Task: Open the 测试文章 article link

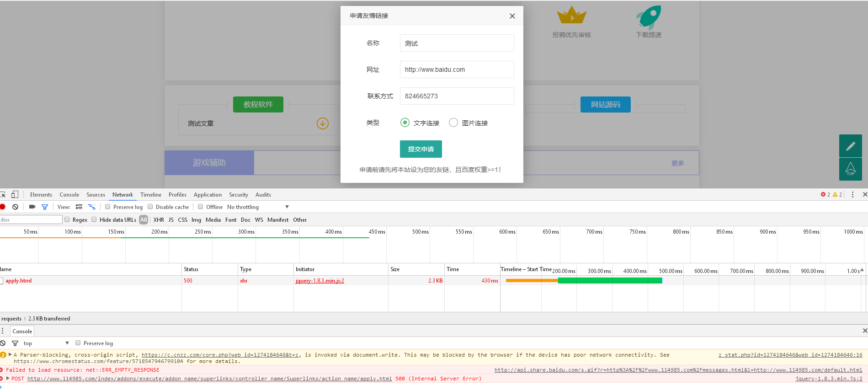Action: [201, 123]
